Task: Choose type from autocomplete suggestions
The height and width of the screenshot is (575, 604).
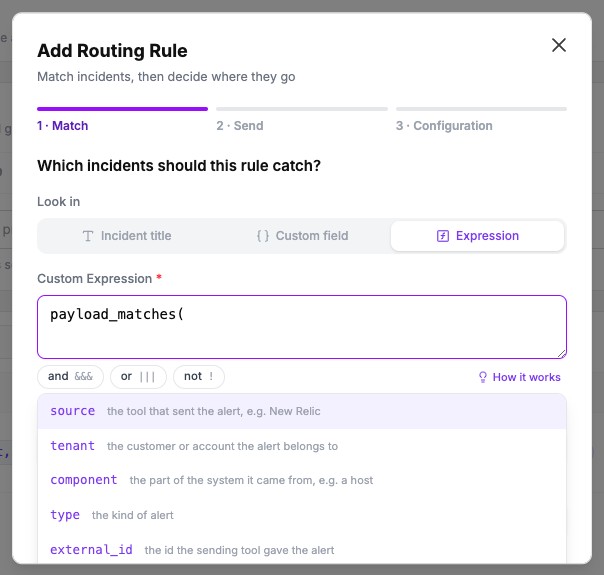Action: point(302,515)
